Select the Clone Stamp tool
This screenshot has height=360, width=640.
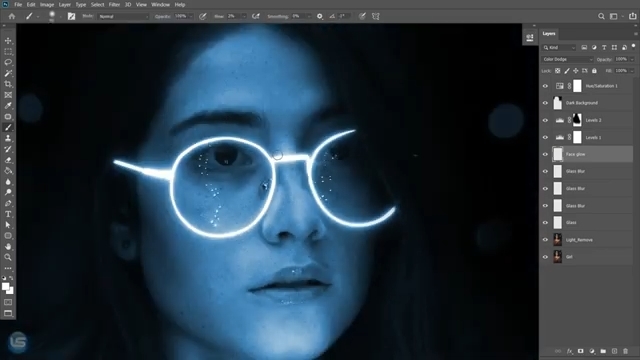[x=8, y=138]
